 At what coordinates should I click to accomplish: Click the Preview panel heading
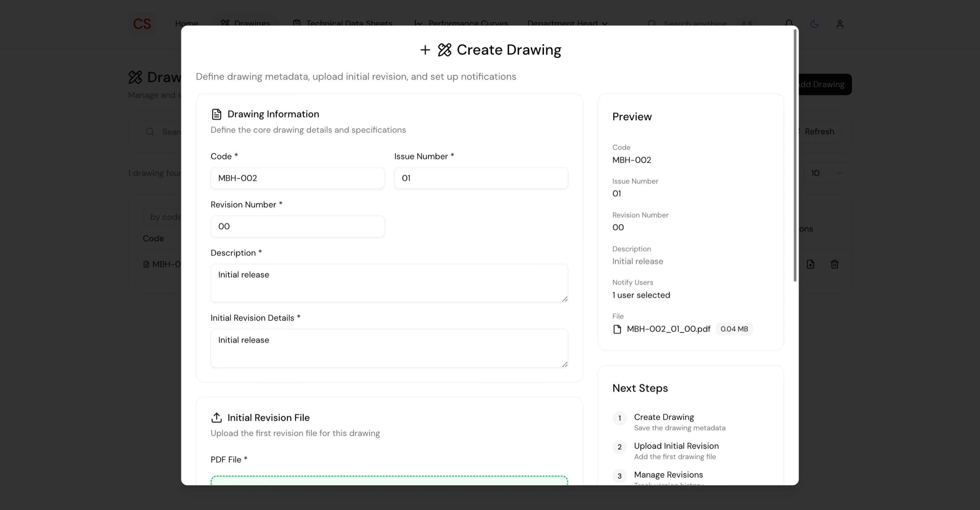632,117
